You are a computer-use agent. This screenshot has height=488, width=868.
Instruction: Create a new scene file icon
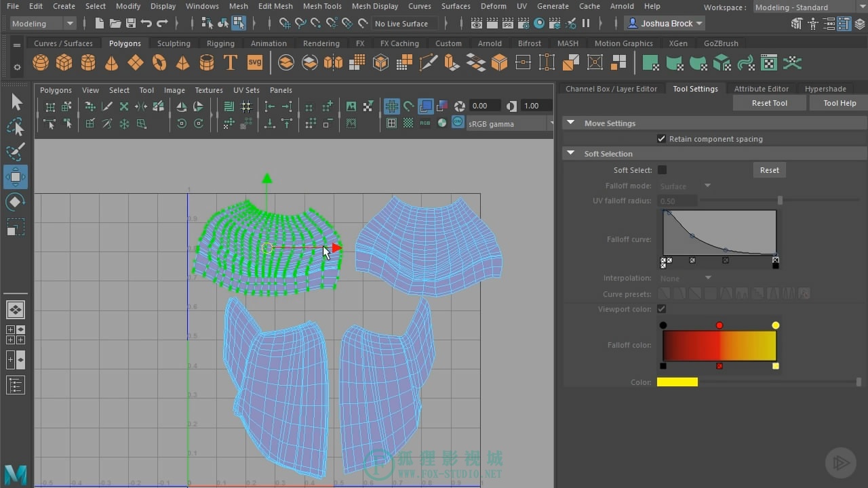99,24
